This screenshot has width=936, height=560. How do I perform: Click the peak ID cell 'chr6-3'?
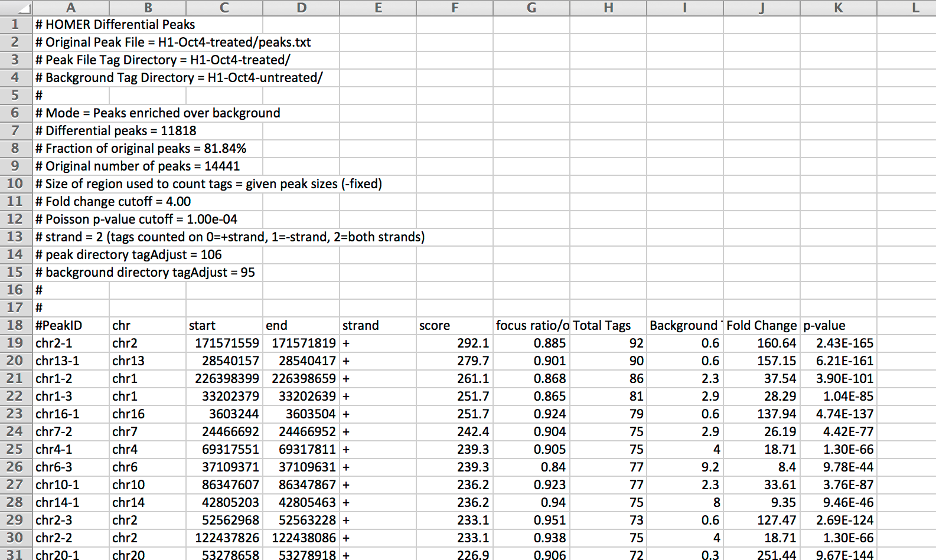pos(71,467)
